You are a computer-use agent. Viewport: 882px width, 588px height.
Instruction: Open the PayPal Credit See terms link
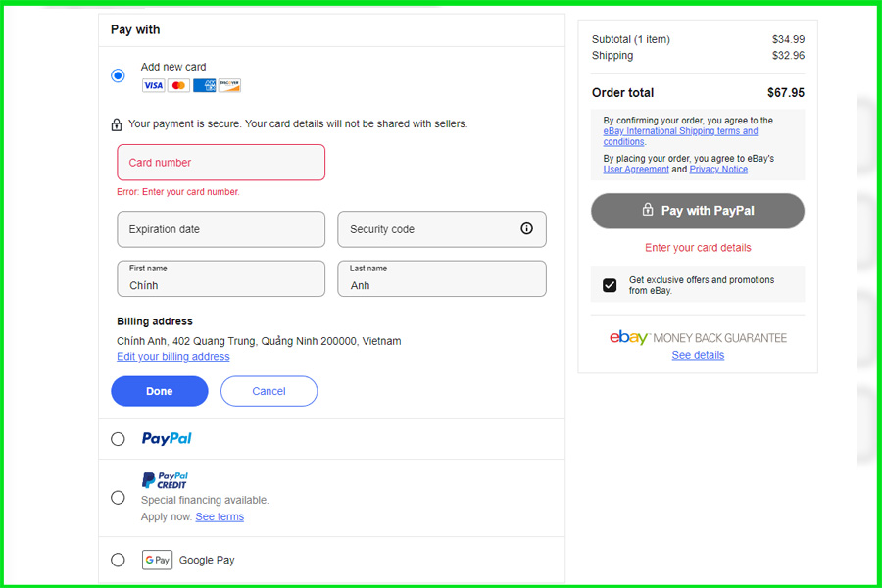tap(220, 516)
